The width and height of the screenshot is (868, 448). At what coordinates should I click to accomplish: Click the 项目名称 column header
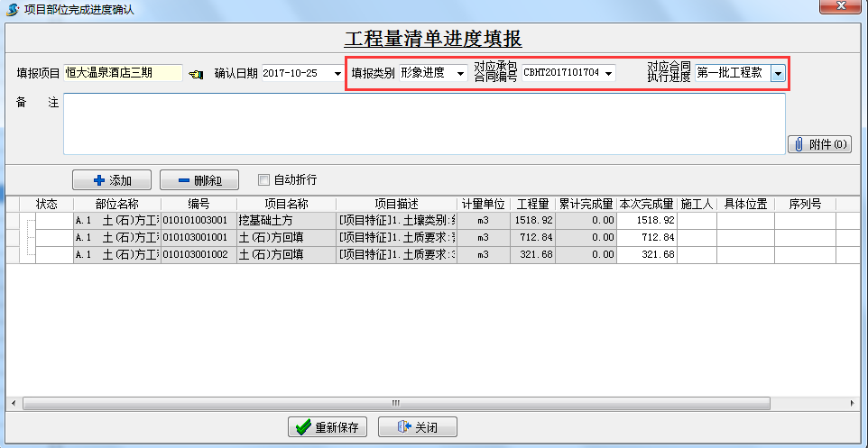(x=286, y=204)
